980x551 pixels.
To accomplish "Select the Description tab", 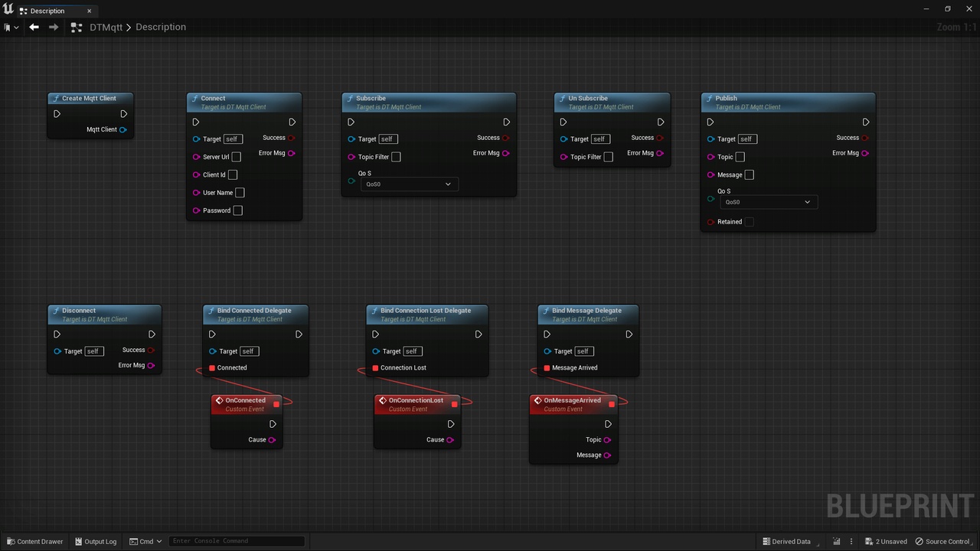I will [47, 11].
